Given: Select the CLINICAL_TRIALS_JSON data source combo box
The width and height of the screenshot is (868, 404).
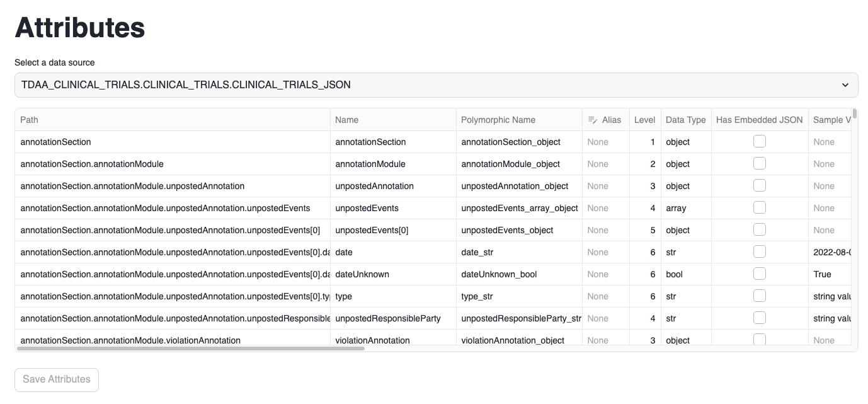Looking at the screenshot, I should click(428, 85).
